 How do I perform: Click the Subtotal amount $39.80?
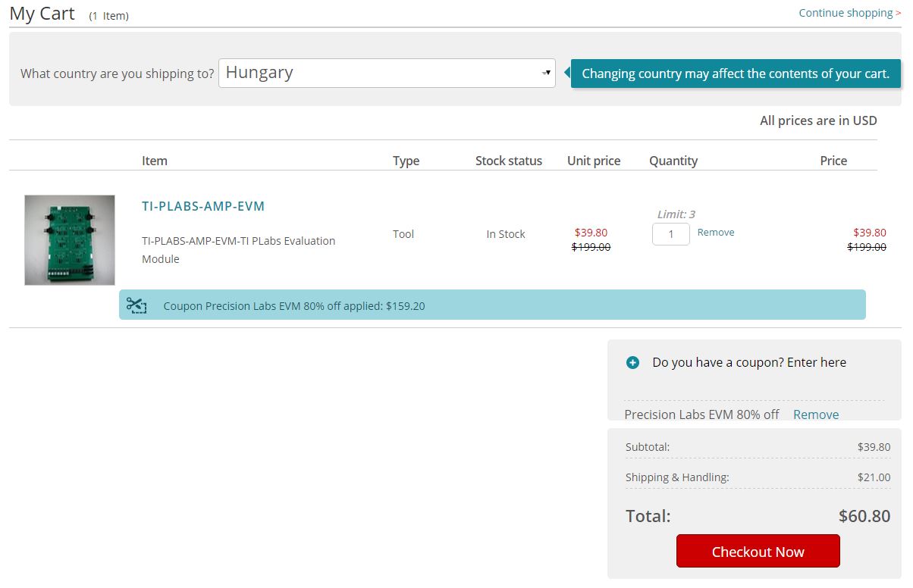pos(874,447)
